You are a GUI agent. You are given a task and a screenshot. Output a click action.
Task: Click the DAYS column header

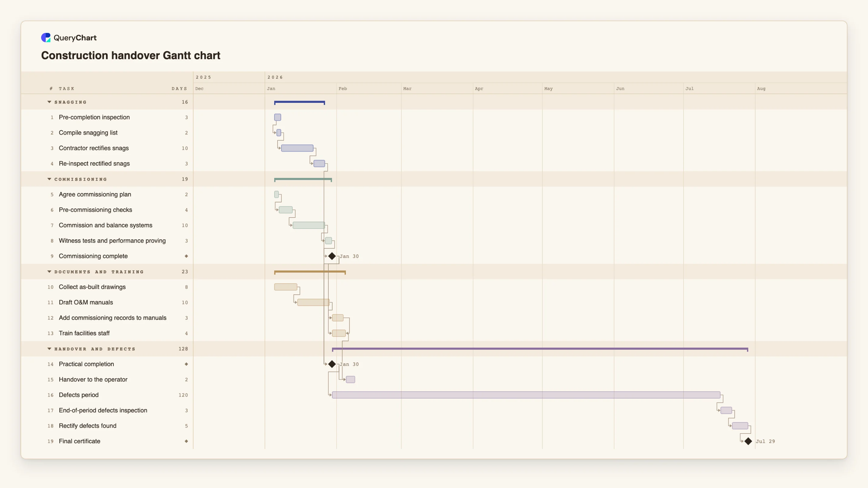pyautogui.click(x=179, y=88)
